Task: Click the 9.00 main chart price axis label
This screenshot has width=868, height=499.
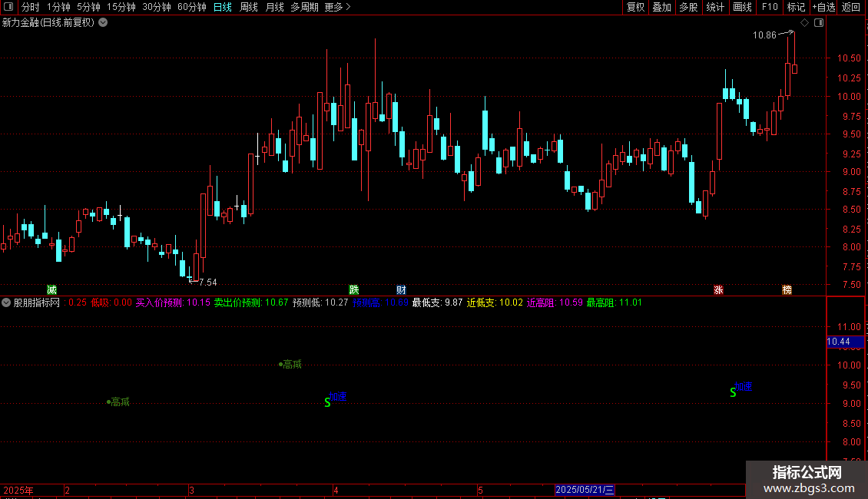Action: 851,171
